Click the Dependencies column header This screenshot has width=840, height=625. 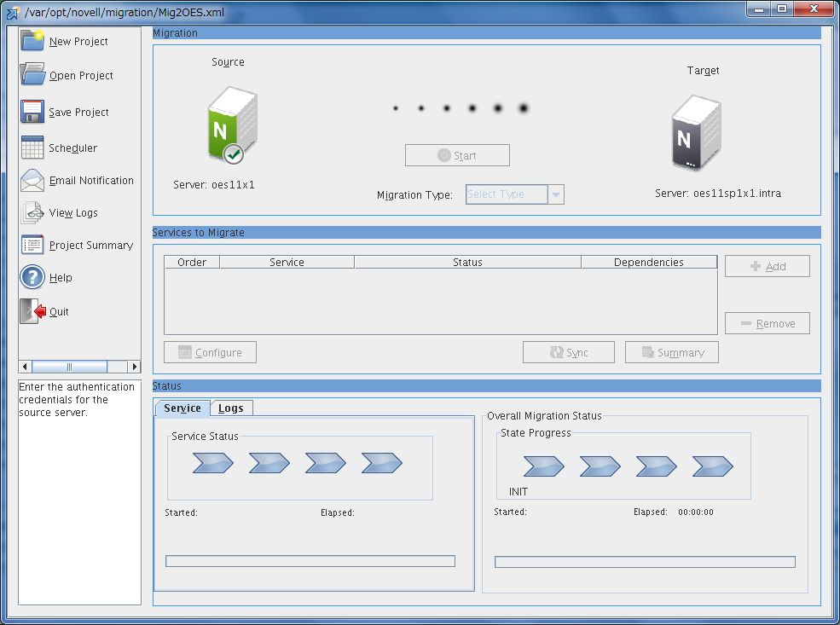649,262
